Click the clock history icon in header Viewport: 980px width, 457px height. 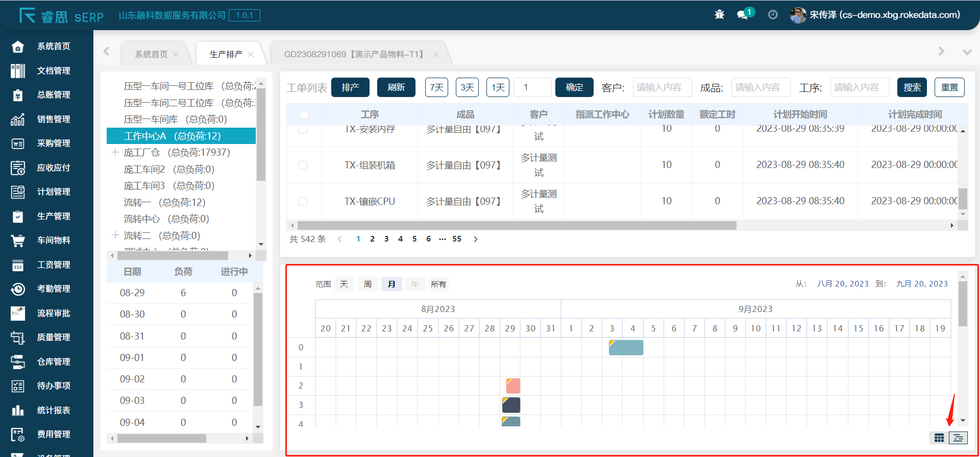pyautogui.click(x=773, y=15)
